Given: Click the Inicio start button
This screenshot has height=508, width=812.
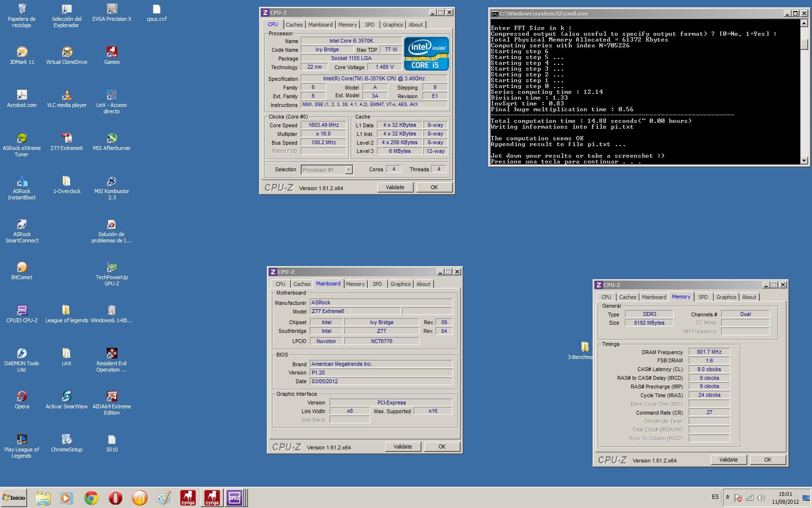Looking at the screenshot, I should coord(14,498).
